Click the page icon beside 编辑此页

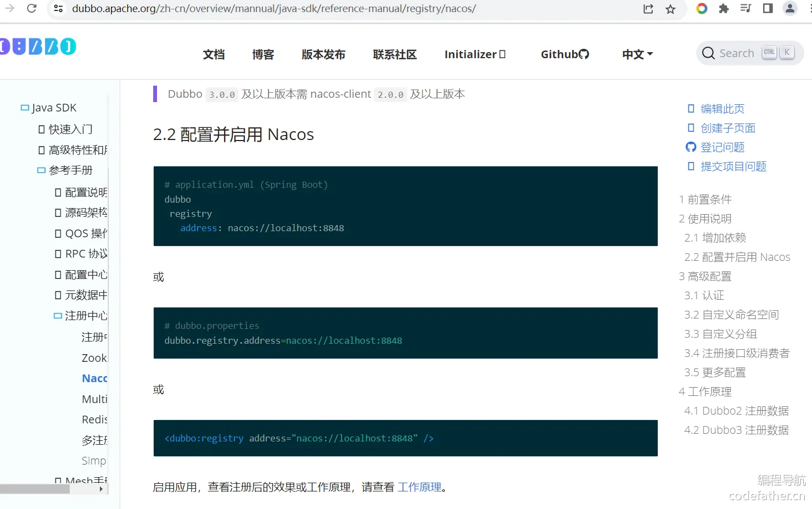[x=691, y=109]
